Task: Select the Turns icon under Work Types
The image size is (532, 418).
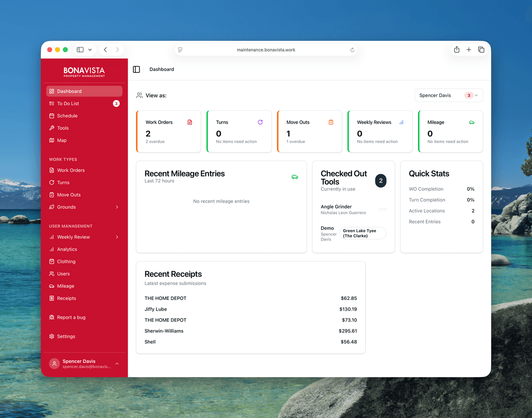Action: tap(51, 182)
